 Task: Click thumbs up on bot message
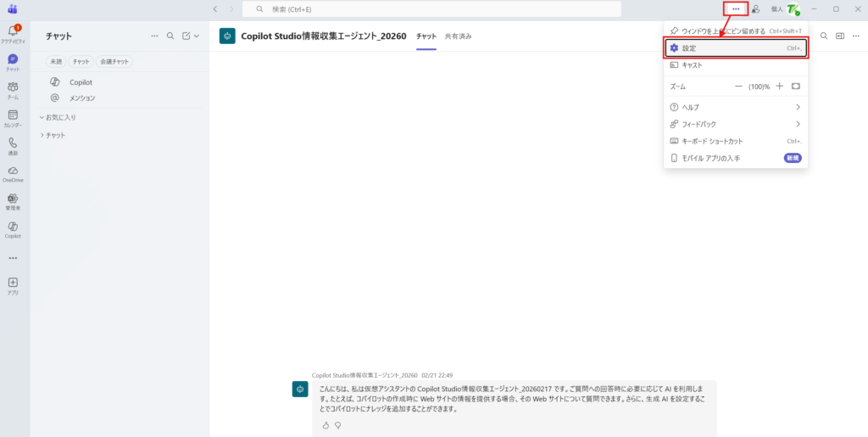(x=325, y=425)
